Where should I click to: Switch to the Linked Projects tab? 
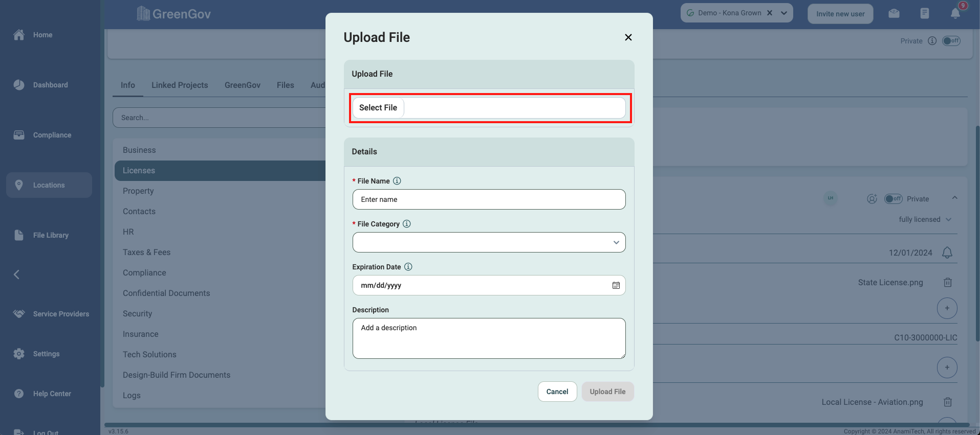180,85
